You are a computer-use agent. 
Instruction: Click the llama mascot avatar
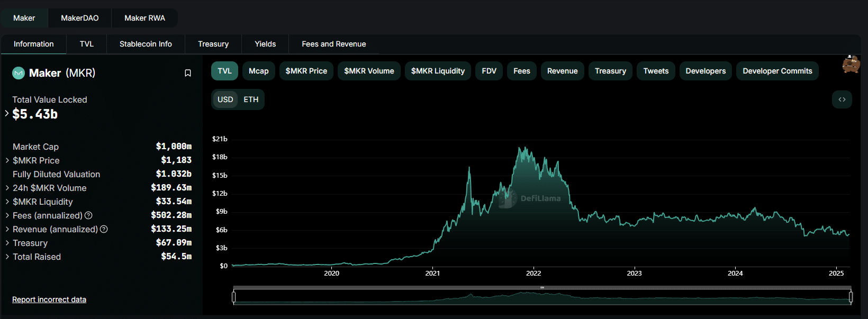point(851,64)
